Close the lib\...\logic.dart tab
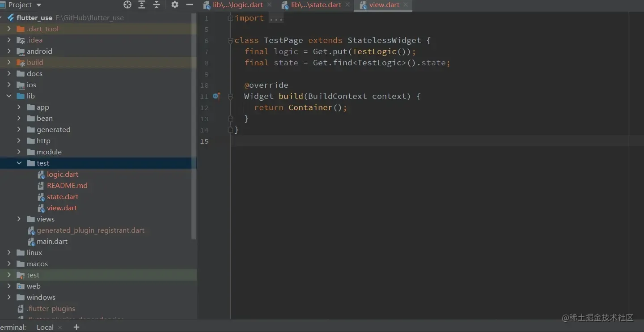 (x=270, y=5)
